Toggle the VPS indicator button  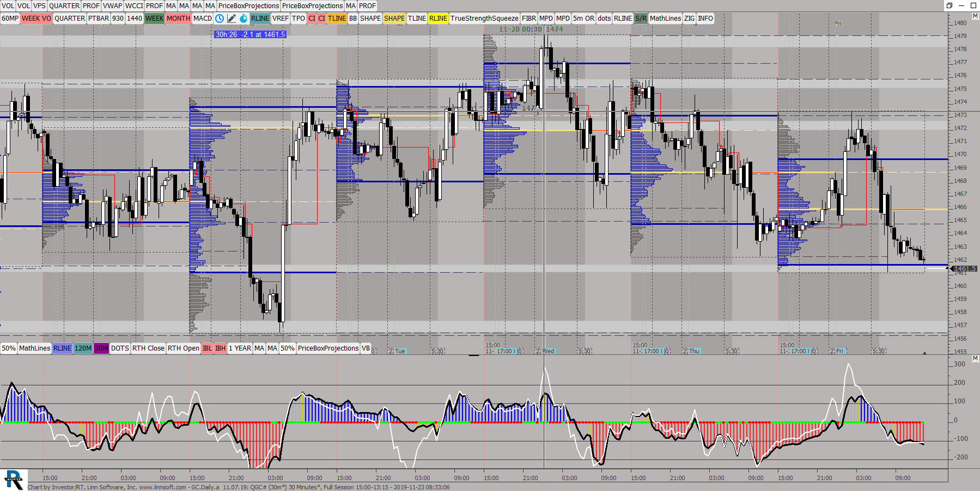(39, 6)
